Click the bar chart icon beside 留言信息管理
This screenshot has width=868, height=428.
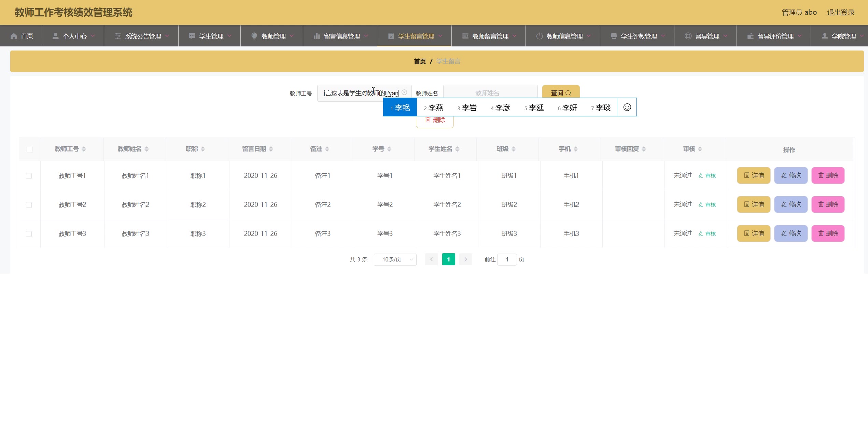click(x=317, y=36)
